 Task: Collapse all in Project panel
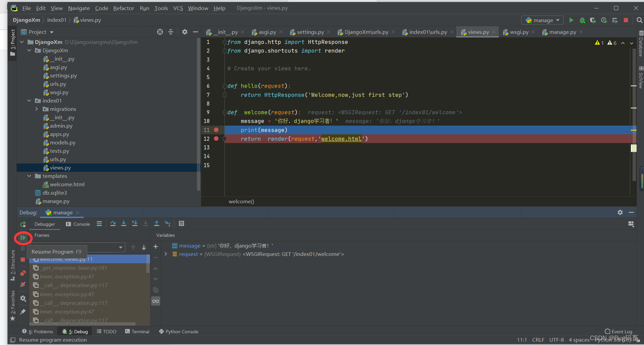click(x=171, y=32)
